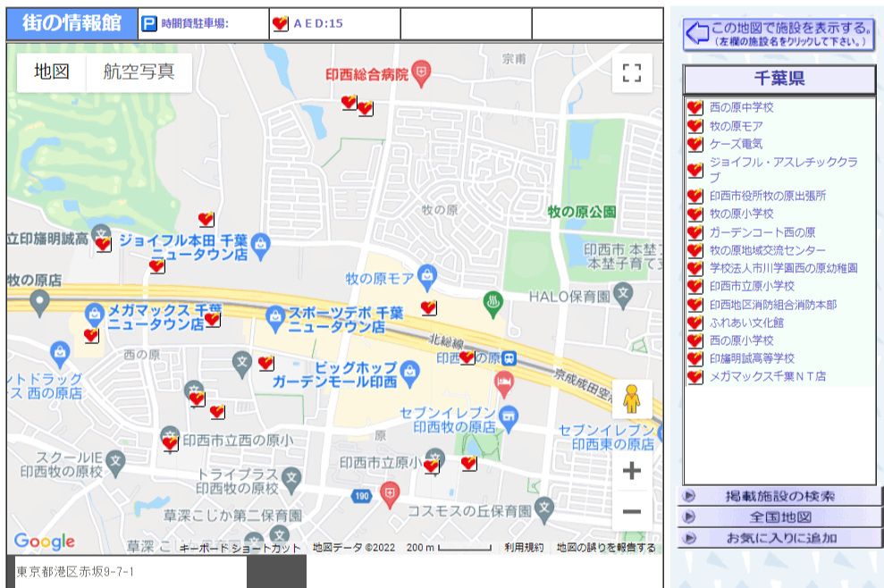The image size is (884, 588).
Task: Click the gray 牧の原店 location pin
Action: (x=39, y=303)
